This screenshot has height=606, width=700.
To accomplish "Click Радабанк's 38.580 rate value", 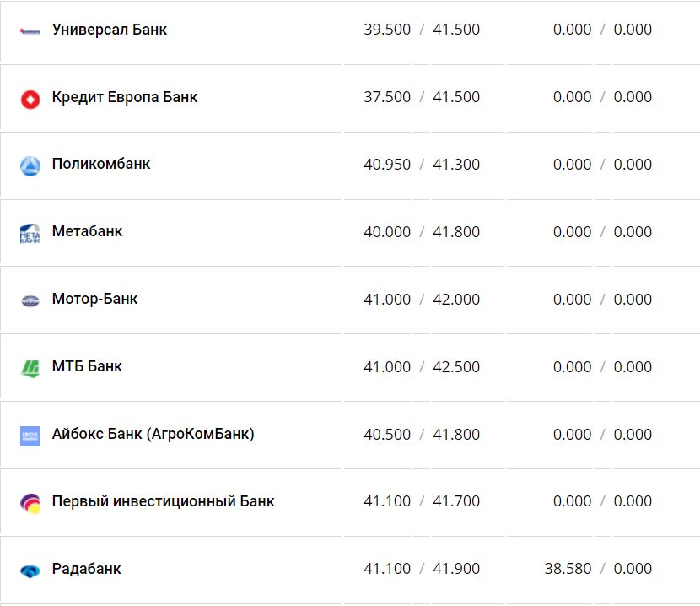I will [x=568, y=569].
